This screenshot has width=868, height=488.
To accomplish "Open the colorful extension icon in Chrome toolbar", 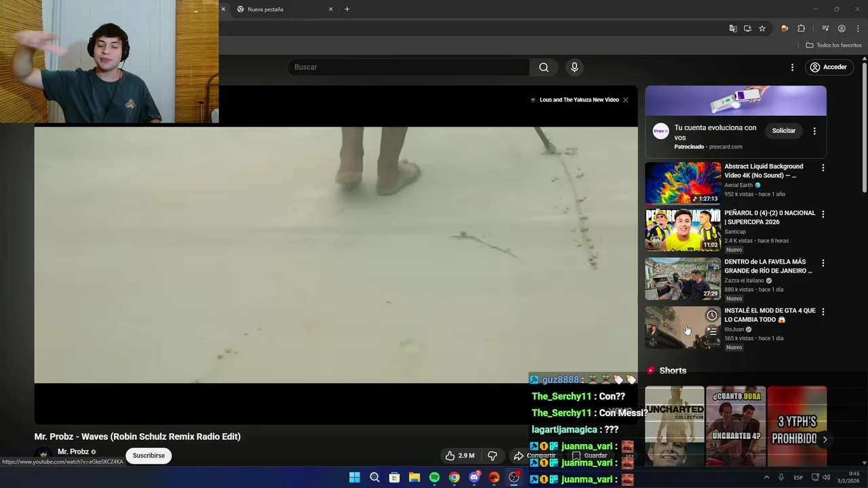I will tap(785, 28).
